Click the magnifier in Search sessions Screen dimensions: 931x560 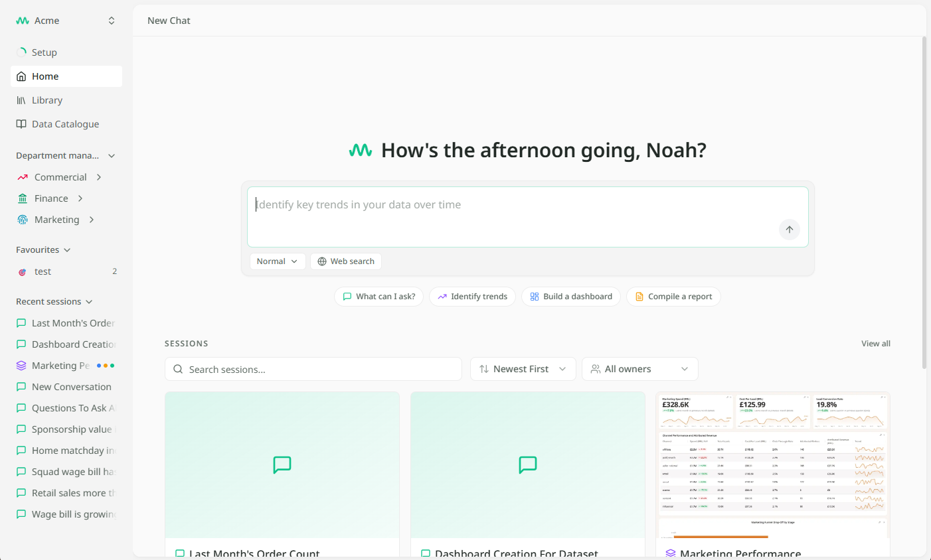pyautogui.click(x=178, y=369)
